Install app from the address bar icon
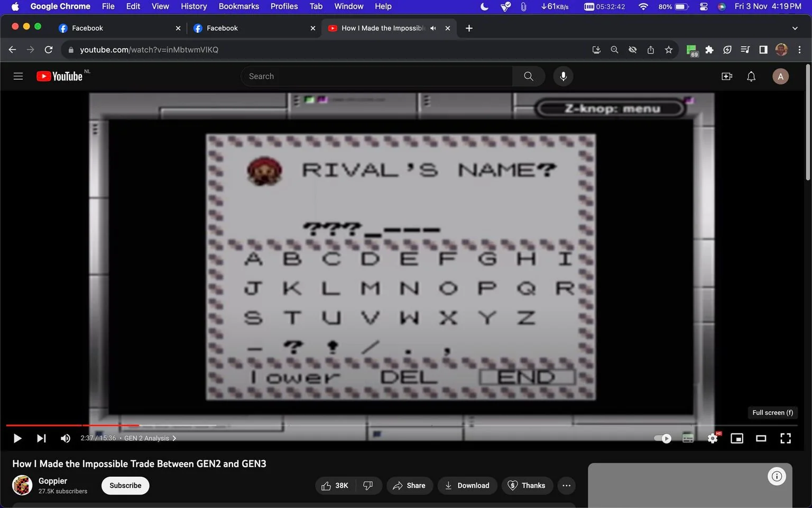The width and height of the screenshot is (812, 508). pyautogui.click(x=596, y=50)
